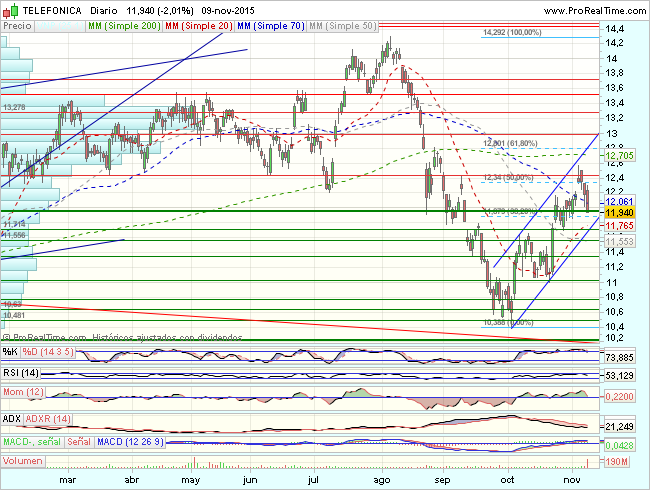Click the 11,940 (-2,01%) quote text
The image size is (650, 490).
(x=160, y=11)
